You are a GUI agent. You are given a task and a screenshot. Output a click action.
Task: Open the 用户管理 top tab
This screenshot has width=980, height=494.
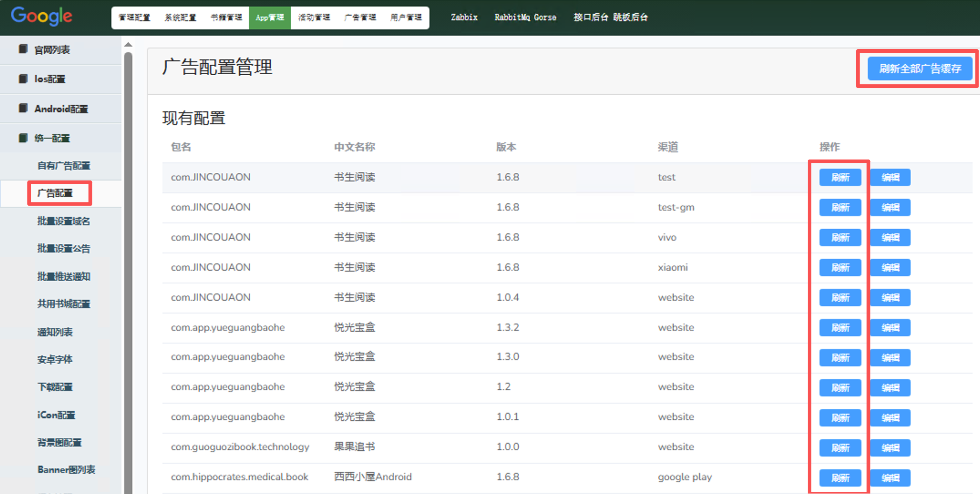[x=406, y=18]
